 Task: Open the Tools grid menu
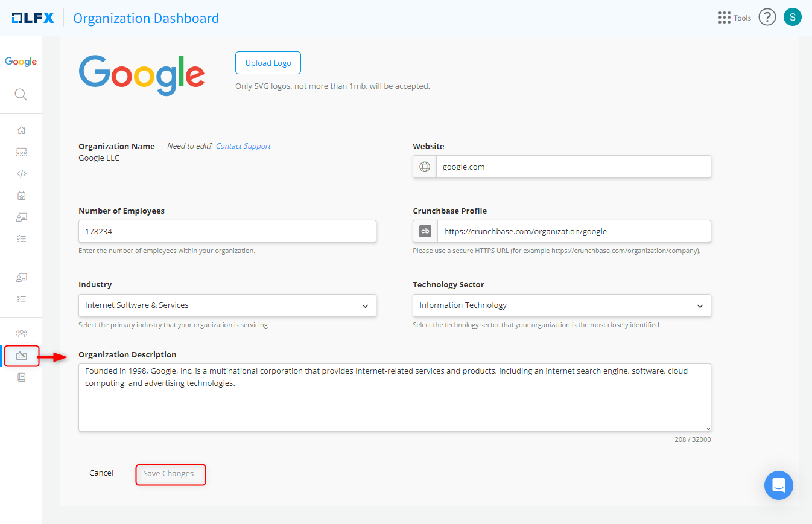click(x=734, y=18)
